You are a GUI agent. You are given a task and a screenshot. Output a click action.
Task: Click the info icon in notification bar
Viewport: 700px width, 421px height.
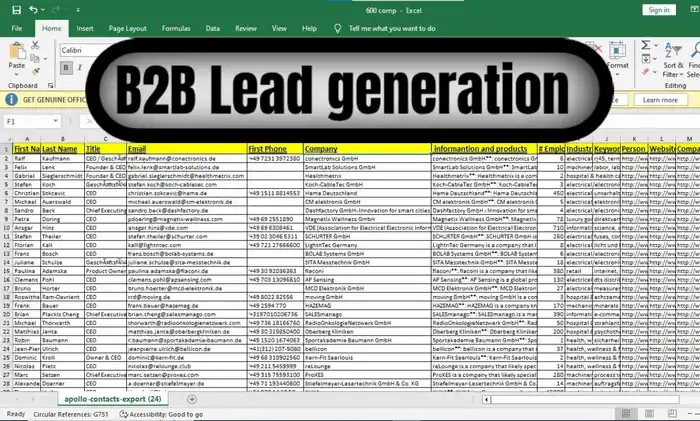coord(11,100)
